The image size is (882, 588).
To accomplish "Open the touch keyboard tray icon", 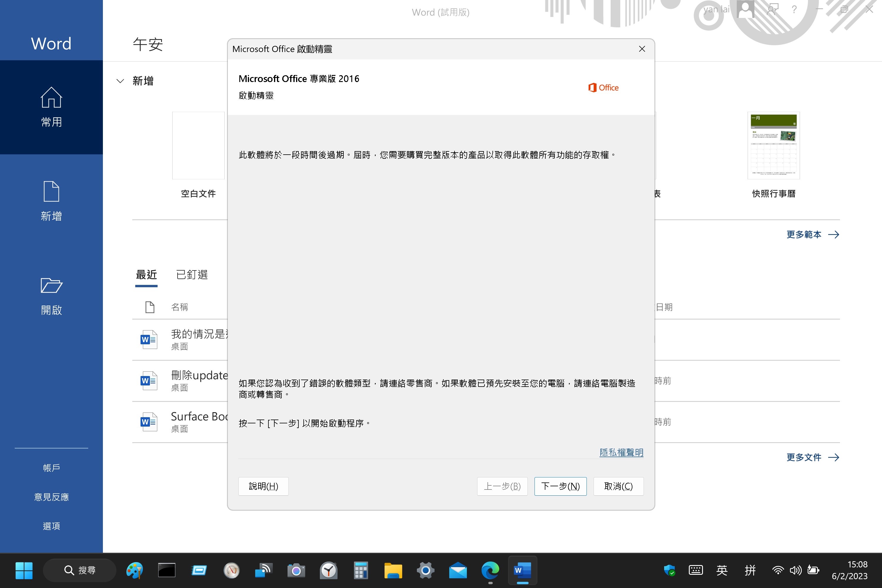I will (x=696, y=570).
